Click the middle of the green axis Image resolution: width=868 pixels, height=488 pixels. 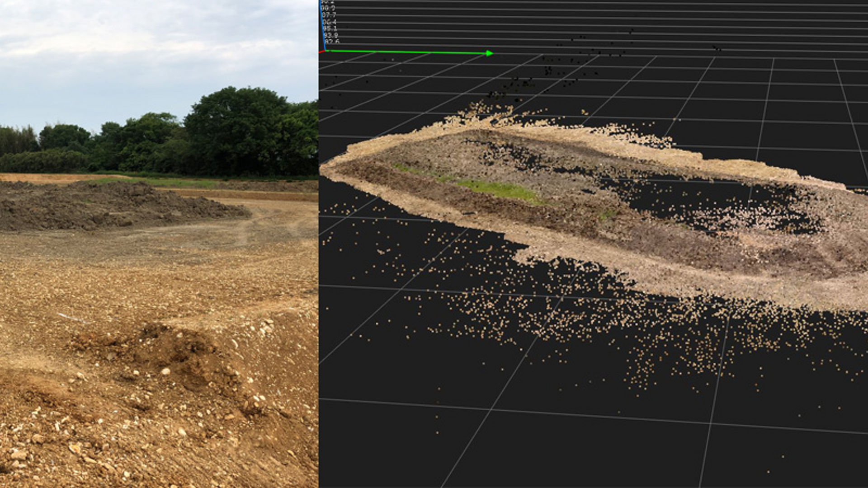click(407, 52)
